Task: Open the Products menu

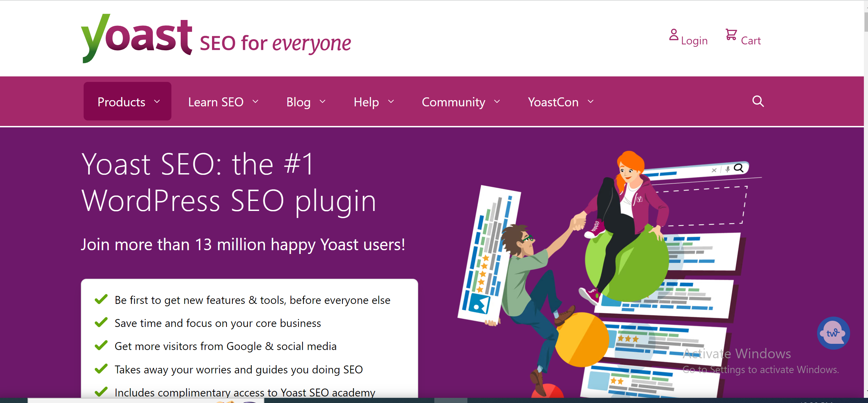Action: point(127,101)
